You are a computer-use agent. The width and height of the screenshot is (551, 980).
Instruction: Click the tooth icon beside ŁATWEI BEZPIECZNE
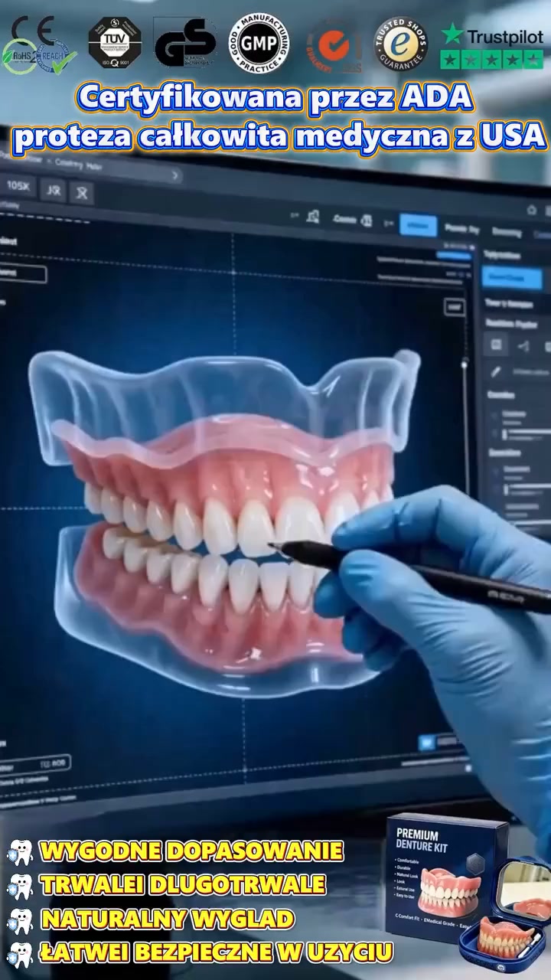[x=21, y=953]
